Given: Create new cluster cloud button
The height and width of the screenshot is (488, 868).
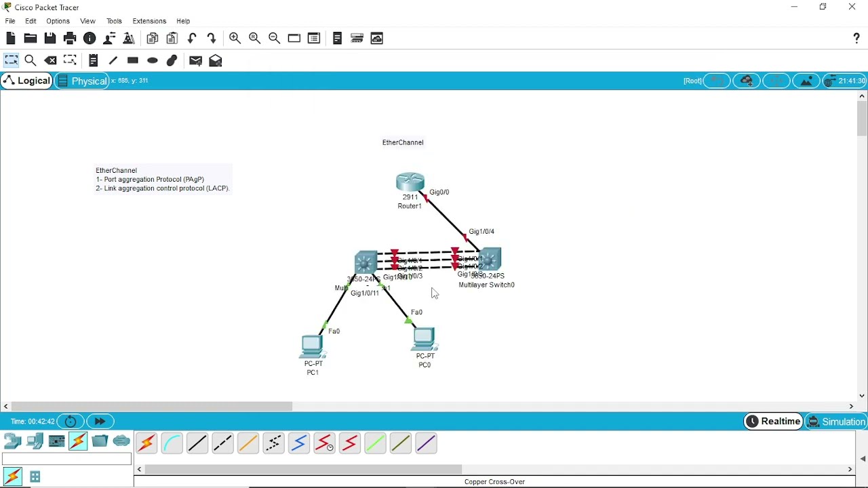Looking at the screenshot, I should coord(747,81).
